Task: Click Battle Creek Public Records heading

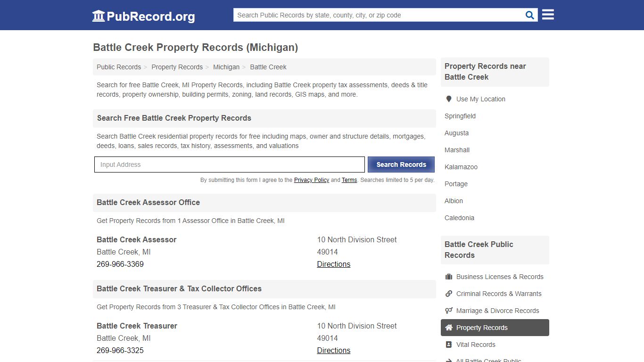Action: pos(479,250)
